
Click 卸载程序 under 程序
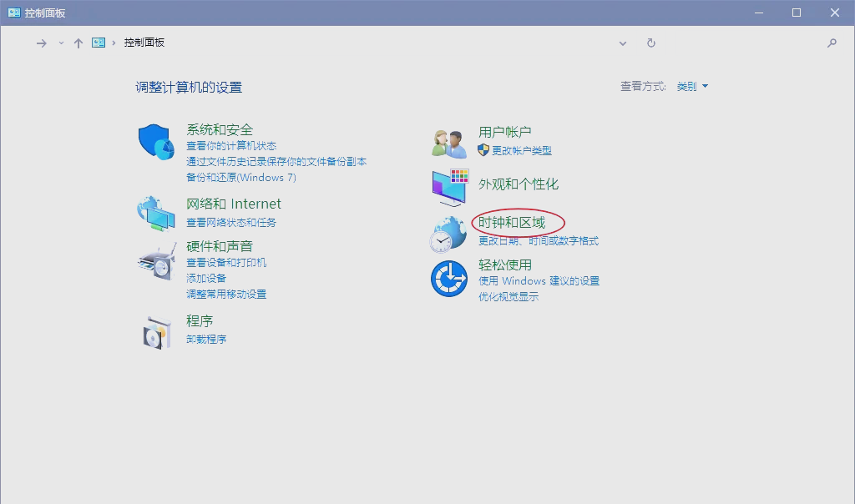pos(207,338)
